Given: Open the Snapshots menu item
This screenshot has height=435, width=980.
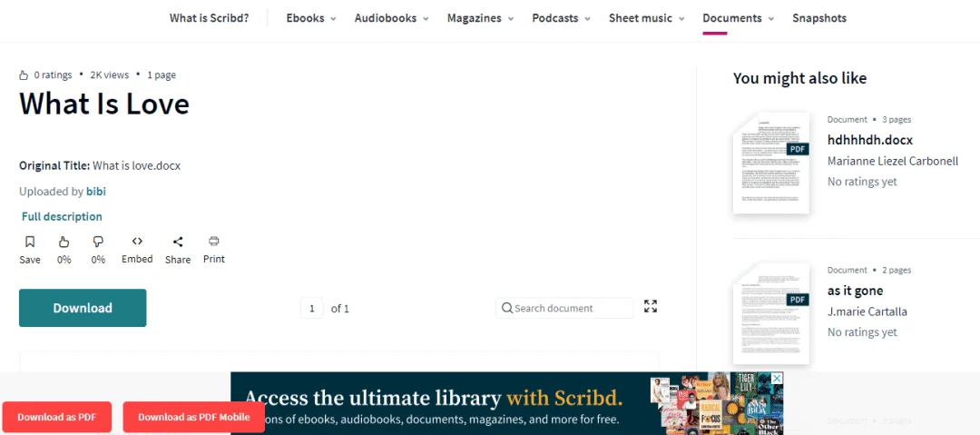Looking at the screenshot, I should click(819, 18).
